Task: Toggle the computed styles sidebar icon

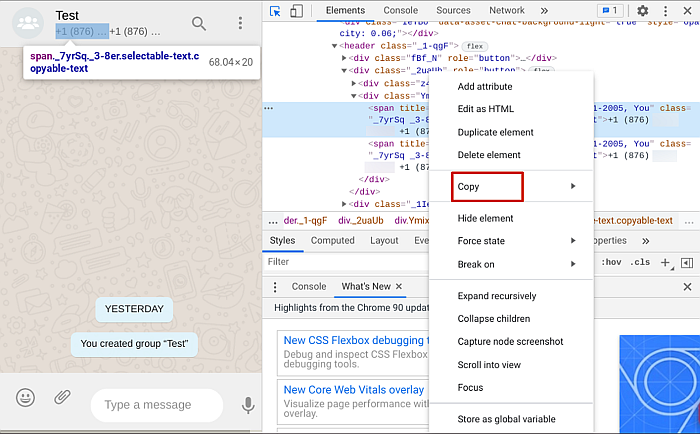Action: click(687, 263)
